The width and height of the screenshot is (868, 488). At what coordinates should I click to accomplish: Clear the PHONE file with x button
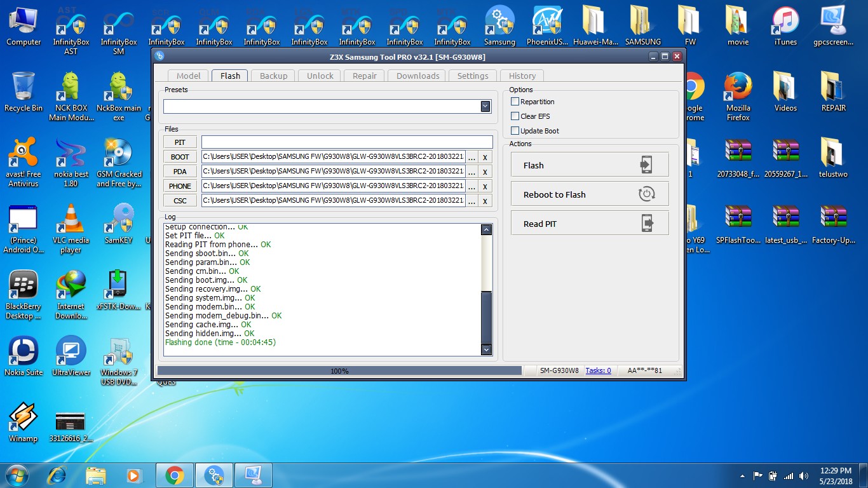pos(485,186)
